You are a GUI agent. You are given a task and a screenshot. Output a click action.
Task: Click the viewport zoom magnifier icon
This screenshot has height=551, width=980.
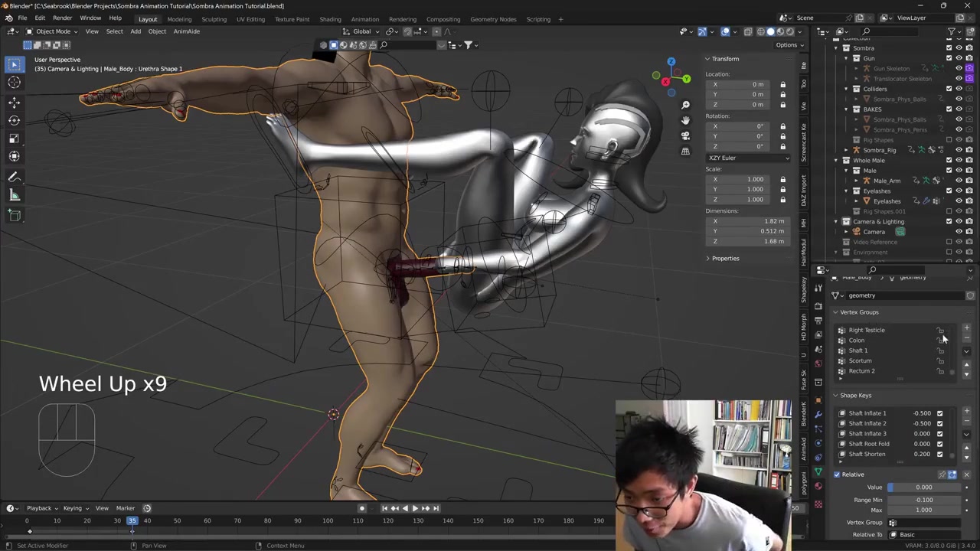(x=685, y=105)
